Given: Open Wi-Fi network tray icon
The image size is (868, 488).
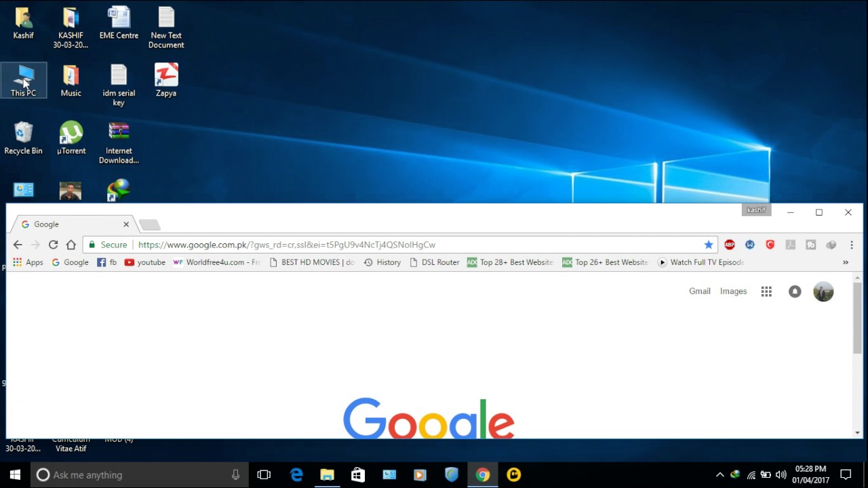Looking at the screenshot, I should pyautogui.click(x=751, y=474).
